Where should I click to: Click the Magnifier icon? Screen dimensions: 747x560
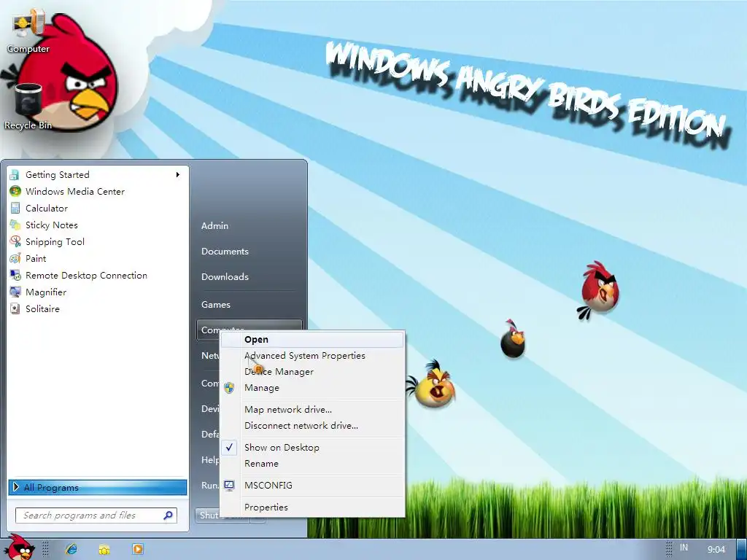15,292
